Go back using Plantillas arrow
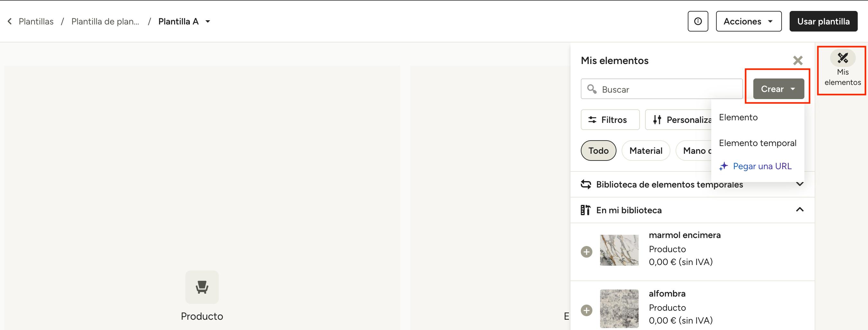The height and width of the screenshot is (330, 868). tap(10, 21)
